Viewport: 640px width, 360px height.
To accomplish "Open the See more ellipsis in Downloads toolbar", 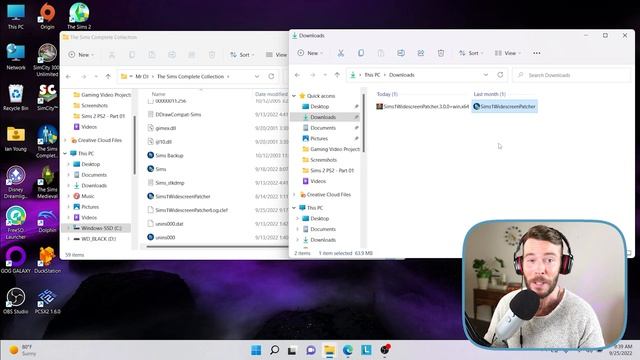I will pos(537,53).
